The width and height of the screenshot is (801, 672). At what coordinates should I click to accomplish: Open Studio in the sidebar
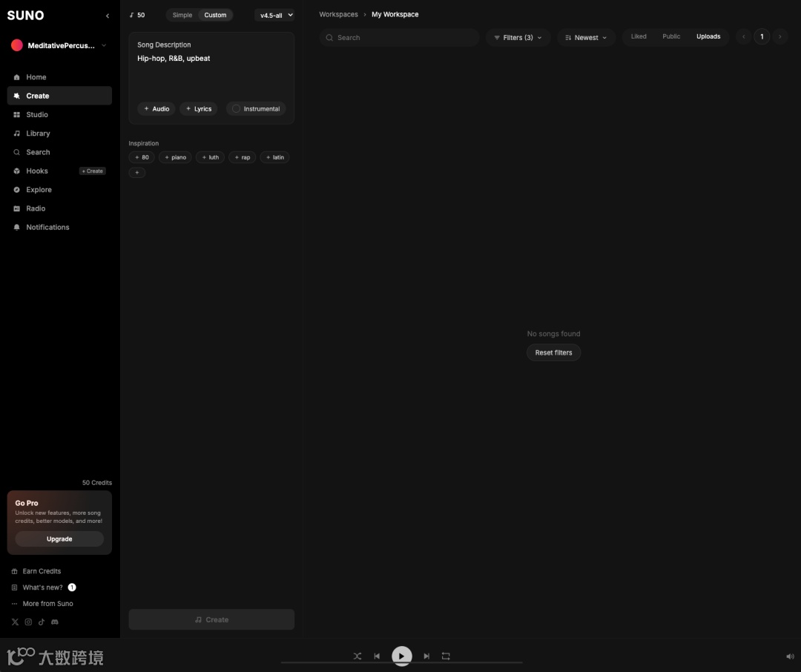click(59, 114)
